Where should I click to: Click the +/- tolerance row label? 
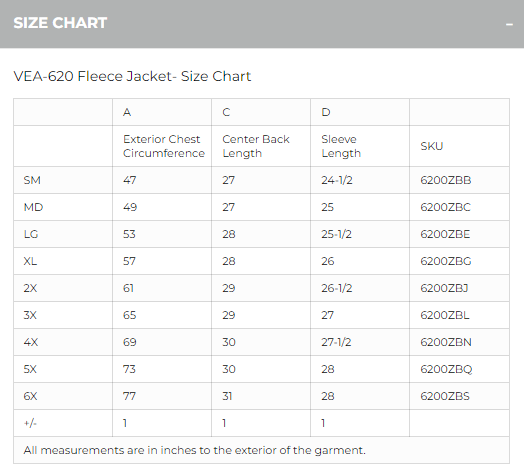[30, 423]
